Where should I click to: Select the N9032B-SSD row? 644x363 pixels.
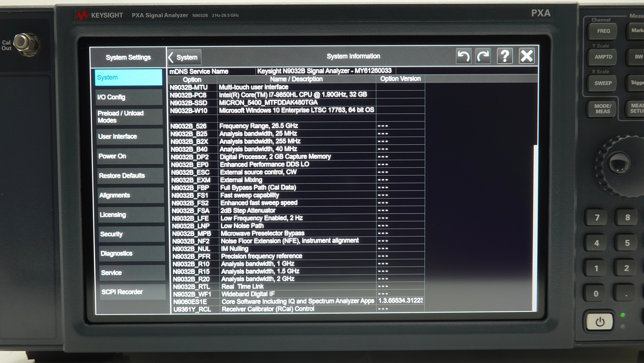[x=297, y=103]
